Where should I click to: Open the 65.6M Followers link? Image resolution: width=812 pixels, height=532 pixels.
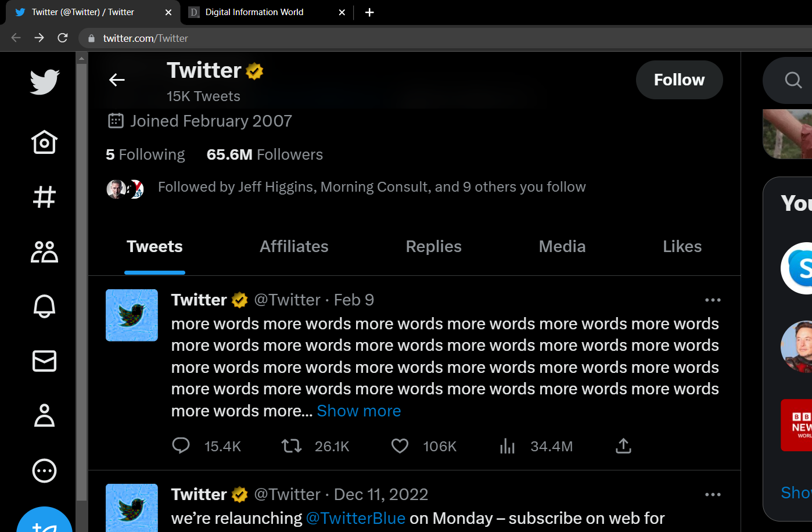click(x=265, y=154)
